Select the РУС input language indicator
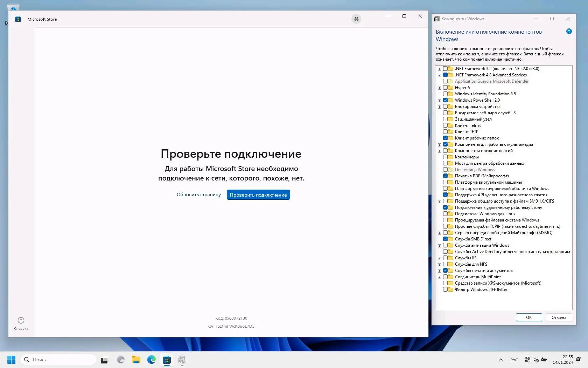This screenshot has width=588, height=368. click(x=514, y=360)
